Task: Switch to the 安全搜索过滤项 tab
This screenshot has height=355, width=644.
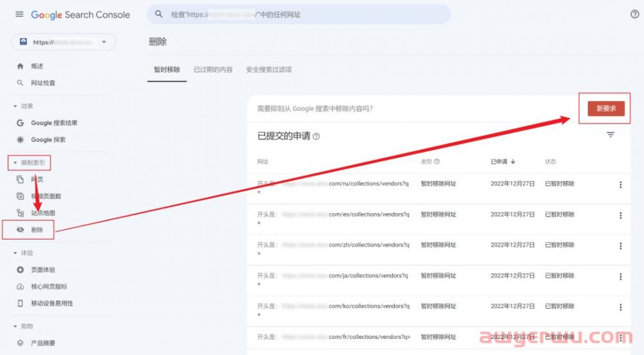Action: coord(269,70)
